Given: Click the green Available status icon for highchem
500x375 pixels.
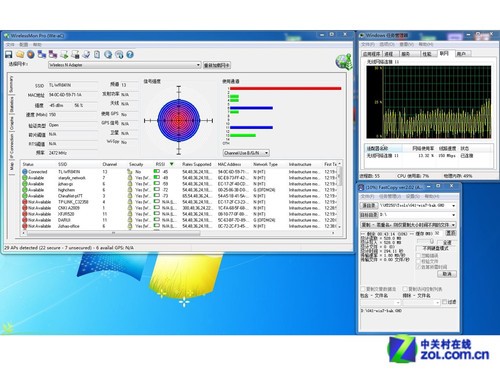Looking at the screenshot, I should point(25,190).
